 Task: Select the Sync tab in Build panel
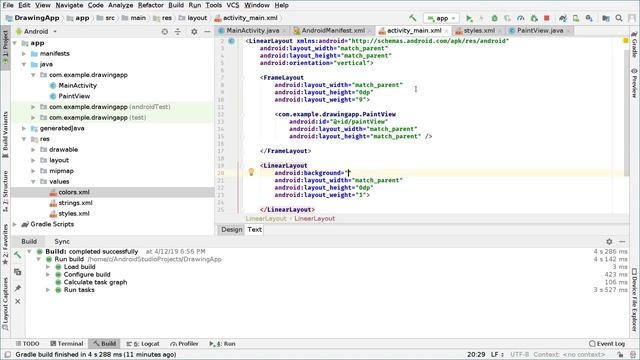[62, 241]
